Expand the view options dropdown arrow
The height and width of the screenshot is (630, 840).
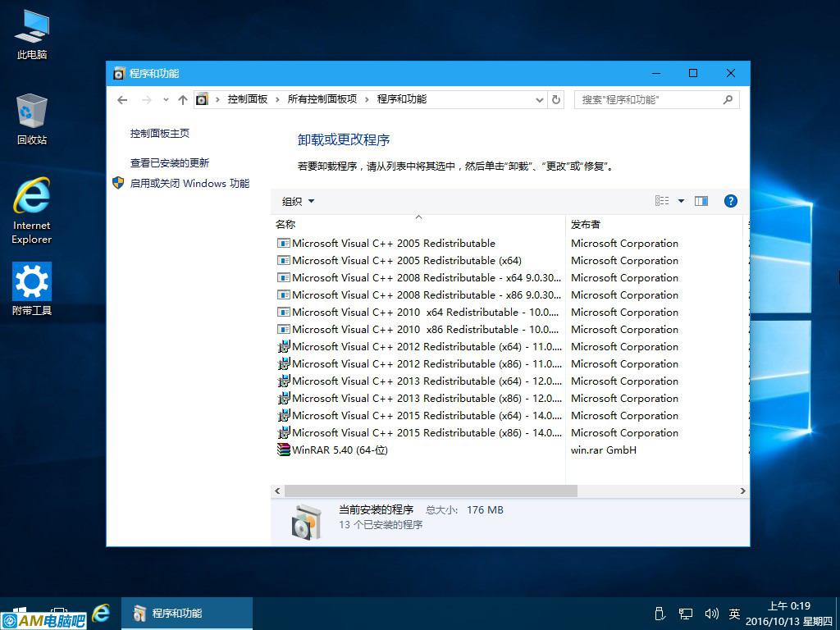681,201
